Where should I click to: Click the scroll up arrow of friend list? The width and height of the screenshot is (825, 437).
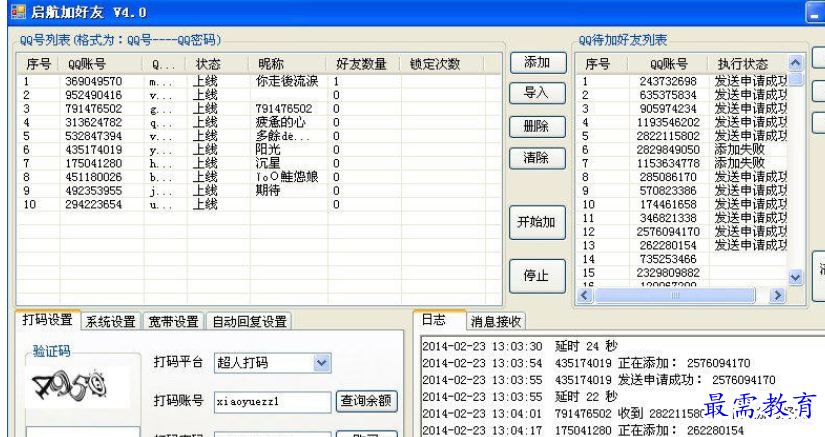click(x=796, y=63)
